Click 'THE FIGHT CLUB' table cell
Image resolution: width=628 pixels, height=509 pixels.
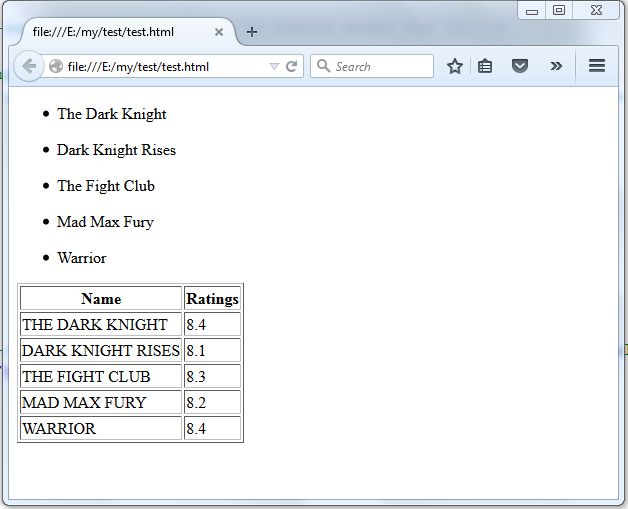(x=101, y=376)
